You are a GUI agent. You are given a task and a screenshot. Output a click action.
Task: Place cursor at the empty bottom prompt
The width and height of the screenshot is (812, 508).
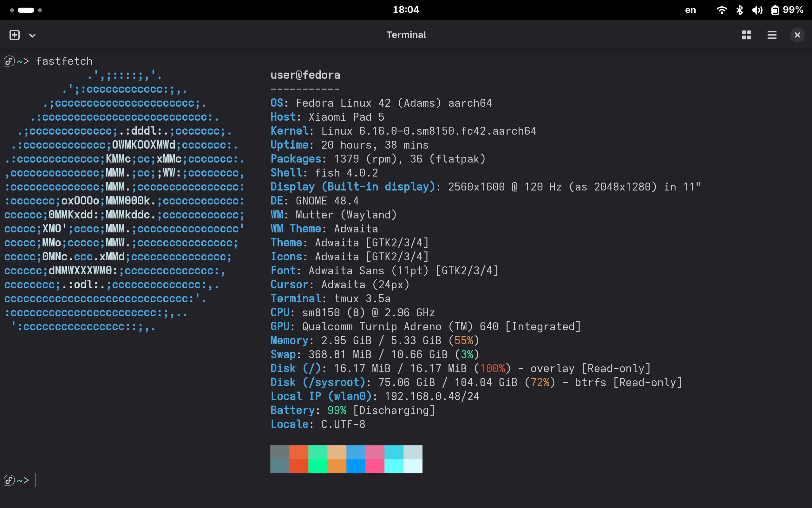pos(36,480)
